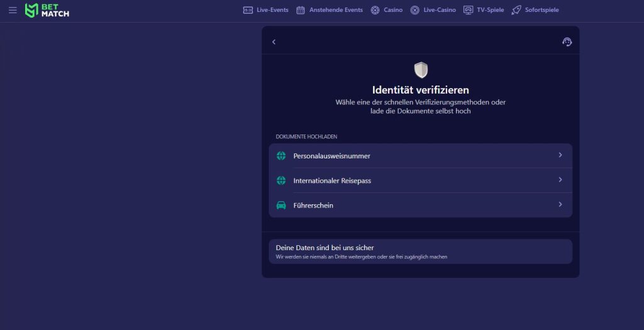Open the hamburger menu
The image size is (644, 330).
[x=13, y=10]
